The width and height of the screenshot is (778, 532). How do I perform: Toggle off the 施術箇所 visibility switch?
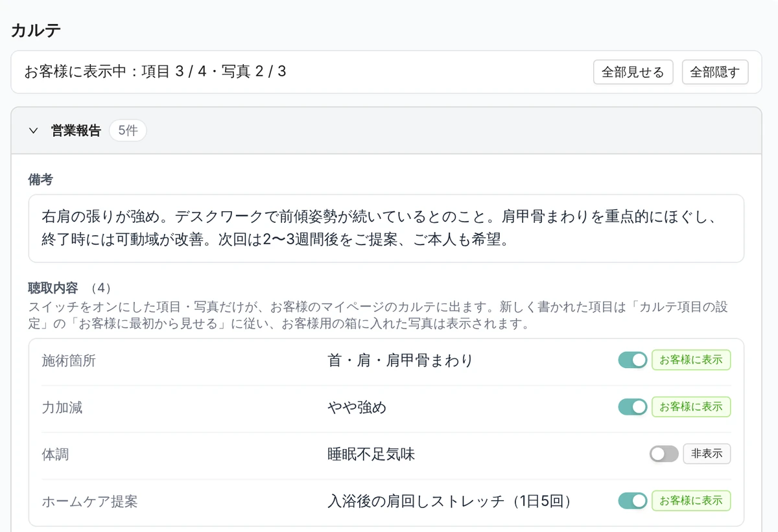633,360
